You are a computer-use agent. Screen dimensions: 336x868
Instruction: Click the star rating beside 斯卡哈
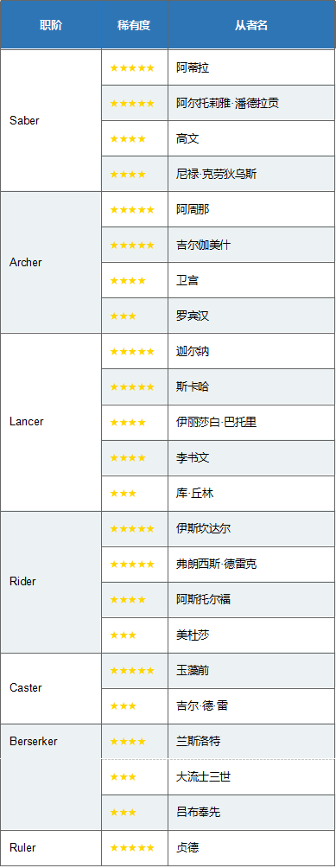[132, 387]
